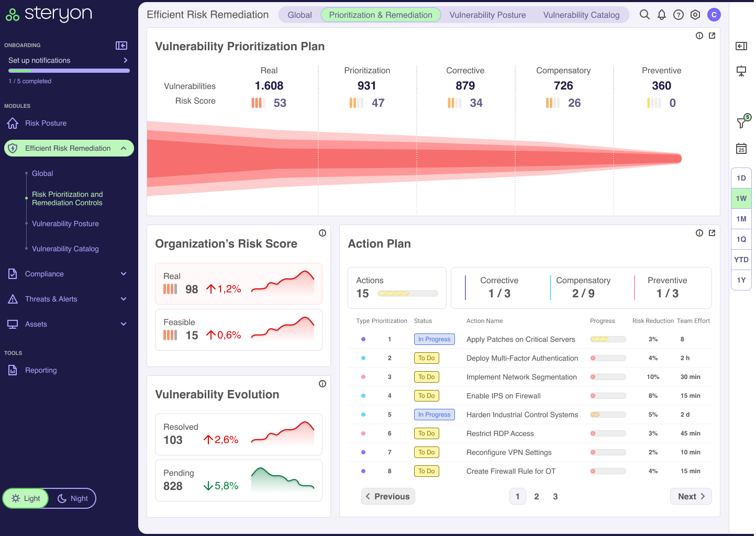Open the filter icon with badge

(742, 122)
